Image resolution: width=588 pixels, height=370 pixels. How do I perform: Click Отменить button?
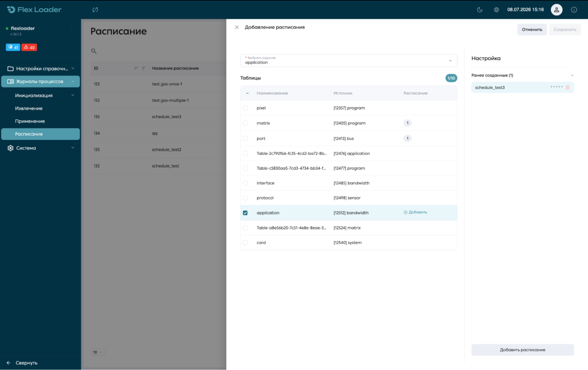tap(532, 30)
